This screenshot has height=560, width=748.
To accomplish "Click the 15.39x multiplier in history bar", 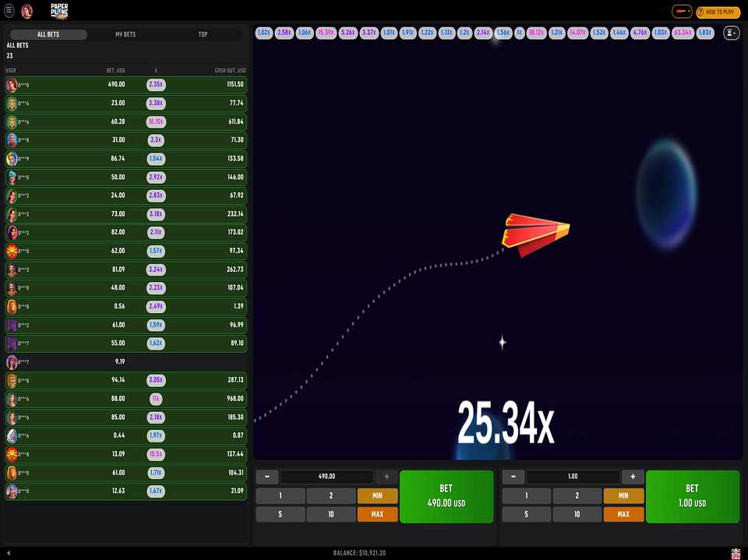I will tap(326, 33).
